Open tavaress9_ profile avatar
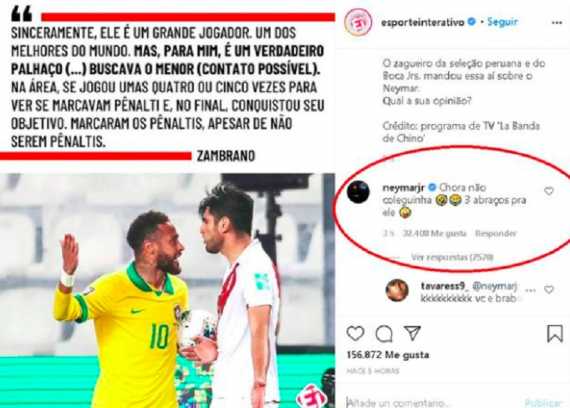Screen dimensions: 570x408 [x=397, y=290]
